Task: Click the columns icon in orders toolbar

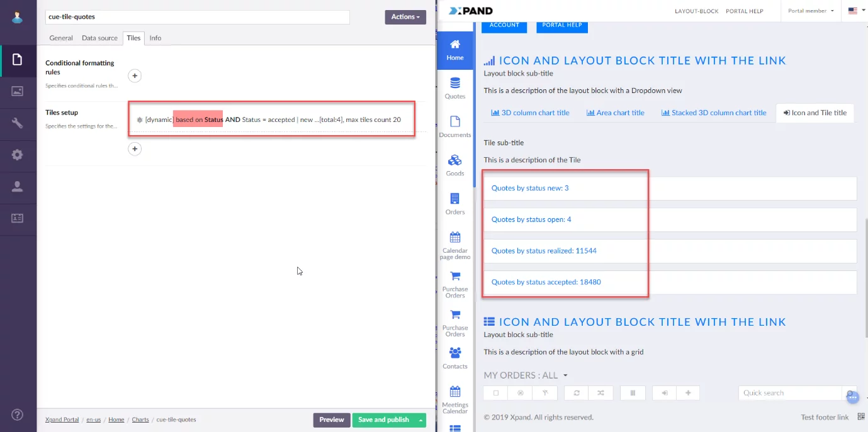Action: (x=633, y=393)
